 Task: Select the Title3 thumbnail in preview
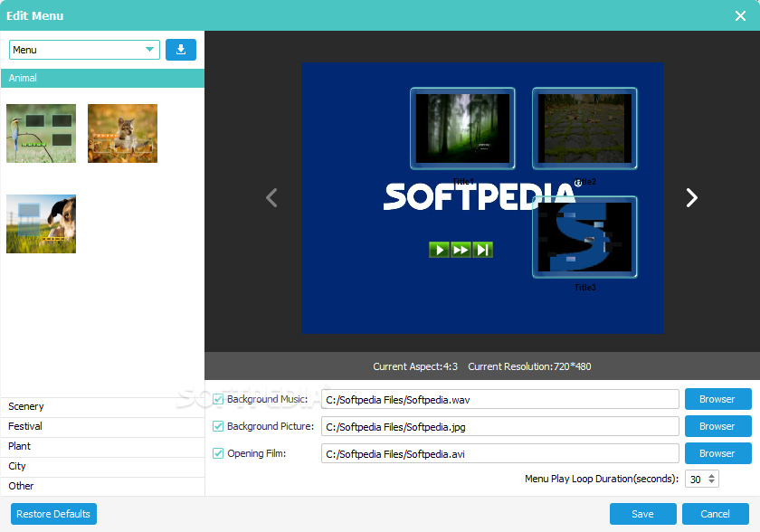point(584,237)
